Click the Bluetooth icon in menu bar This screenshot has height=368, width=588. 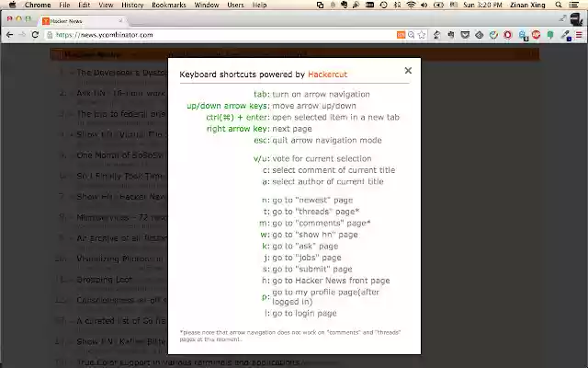coord(398,5)
